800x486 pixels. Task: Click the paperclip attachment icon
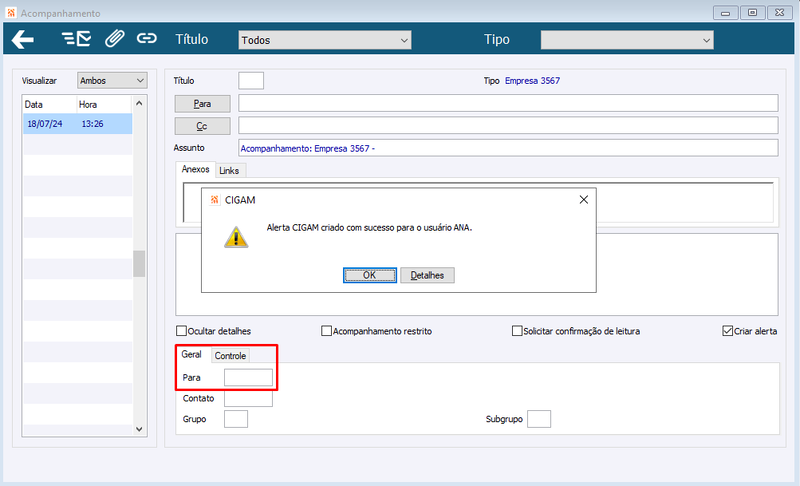click(x=115, y=39)
